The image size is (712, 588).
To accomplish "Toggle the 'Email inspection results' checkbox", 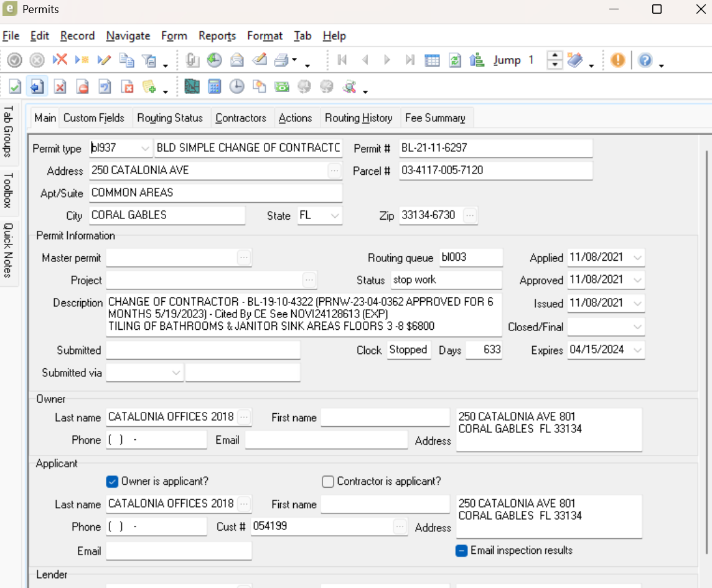I will 461,551.
